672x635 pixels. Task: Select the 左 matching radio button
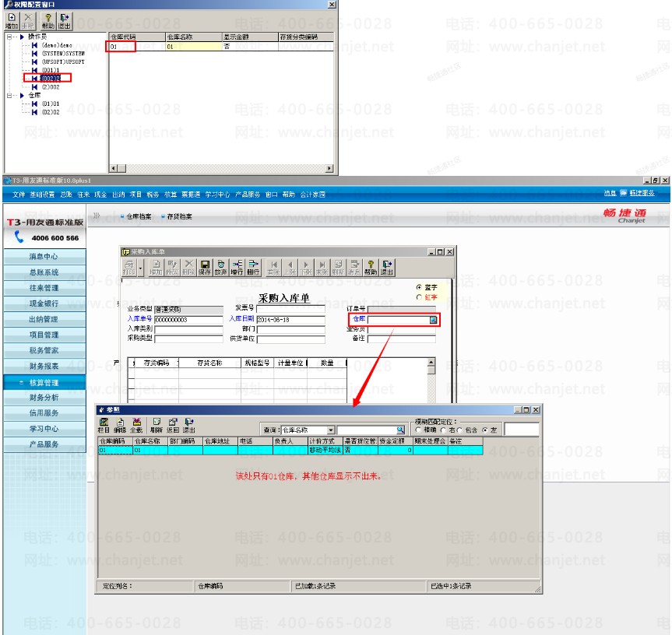click(484, 430)
